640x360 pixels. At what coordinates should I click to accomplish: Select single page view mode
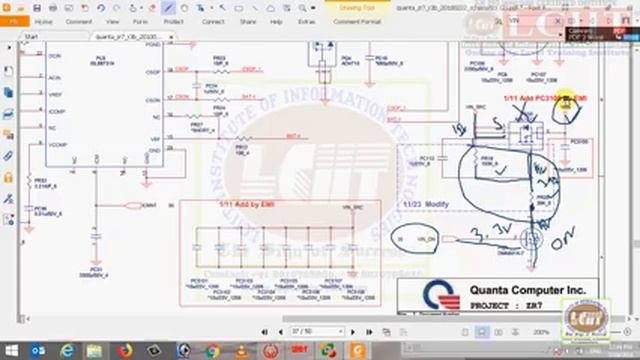[x=465, y=332]
